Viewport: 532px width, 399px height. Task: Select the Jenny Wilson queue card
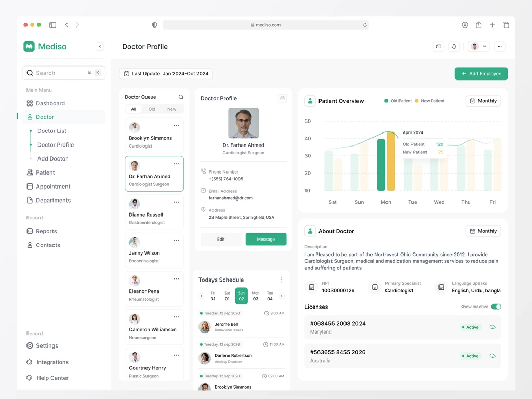(x=154, y=251)
